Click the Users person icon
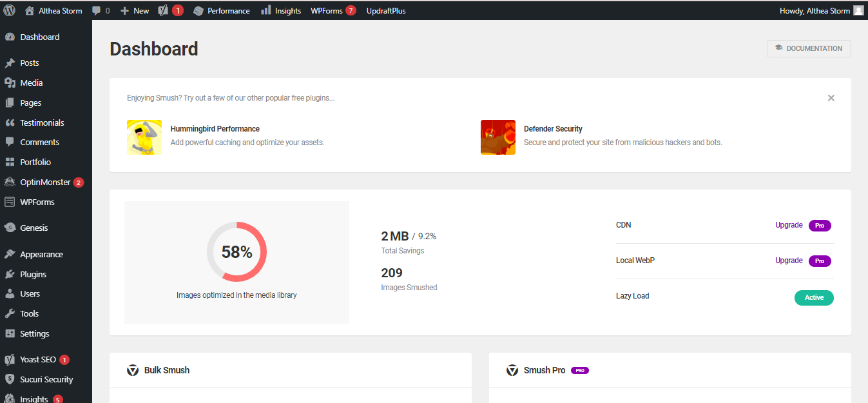868x403 pixels. coord(10,293)
